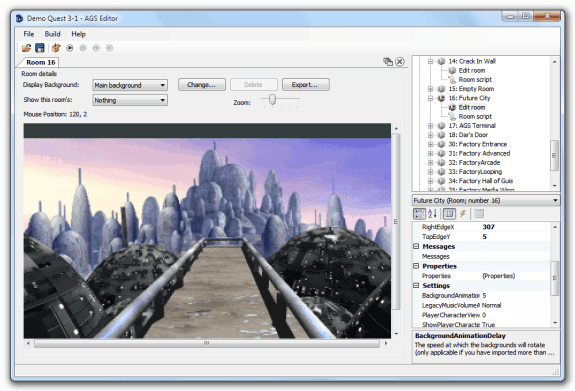Click the room icon beside 16: Future City
The width and height of the screenshot is (575, 391).
coord(442,98)
